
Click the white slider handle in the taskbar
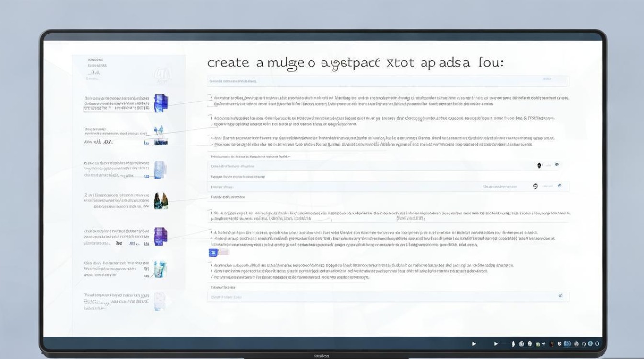pos(514,344)
